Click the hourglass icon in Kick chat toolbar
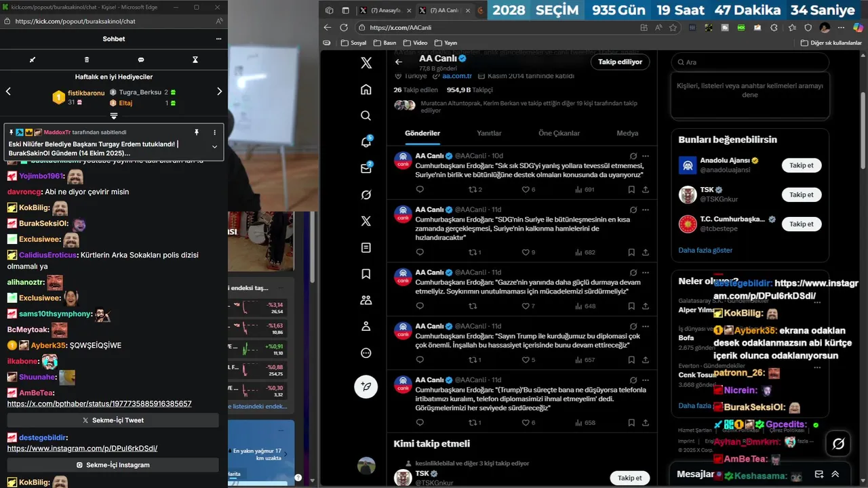Screen dimensions: 868x488 click(195, 60)
